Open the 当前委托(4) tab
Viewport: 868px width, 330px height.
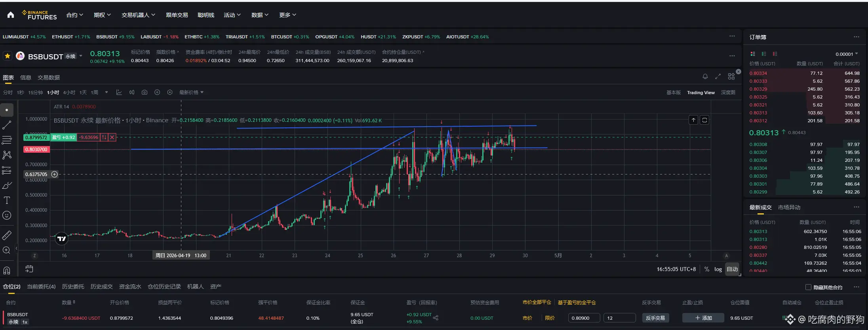click(x=41, y=286)
